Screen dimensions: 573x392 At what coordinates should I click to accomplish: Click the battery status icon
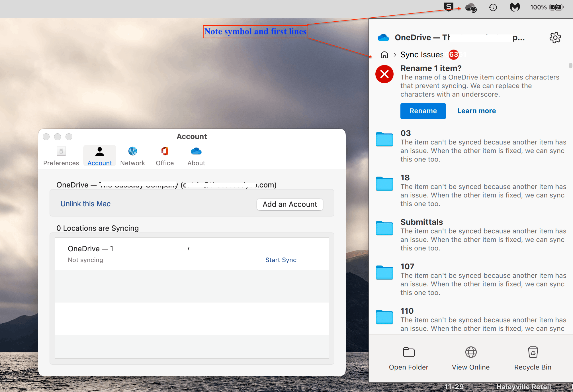click(556, 7)
